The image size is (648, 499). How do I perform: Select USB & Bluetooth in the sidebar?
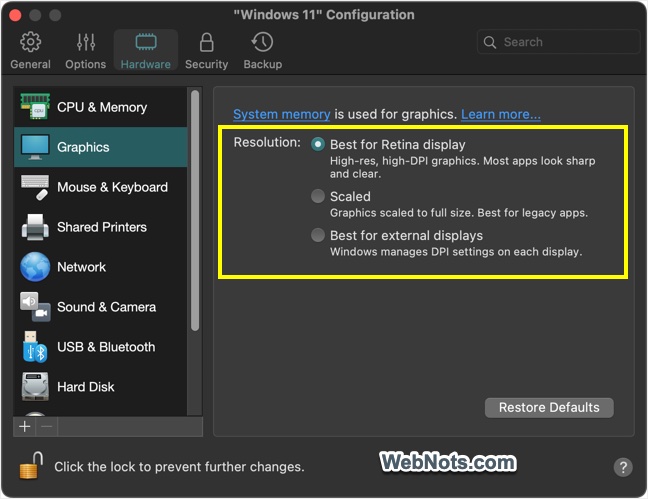click(100, 347)
